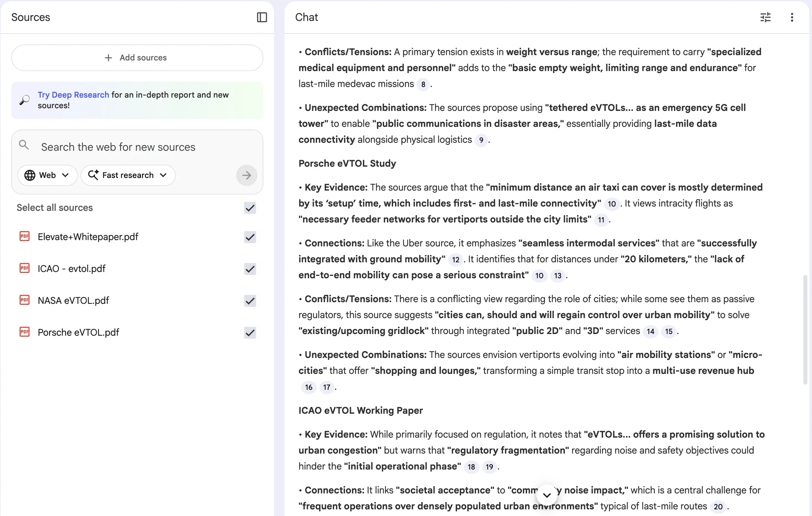This screenshot has width=812, height=516.
Task: Click the PDF icon for Elevate+Whitepaper.pdf
Action: pos(25,236)
